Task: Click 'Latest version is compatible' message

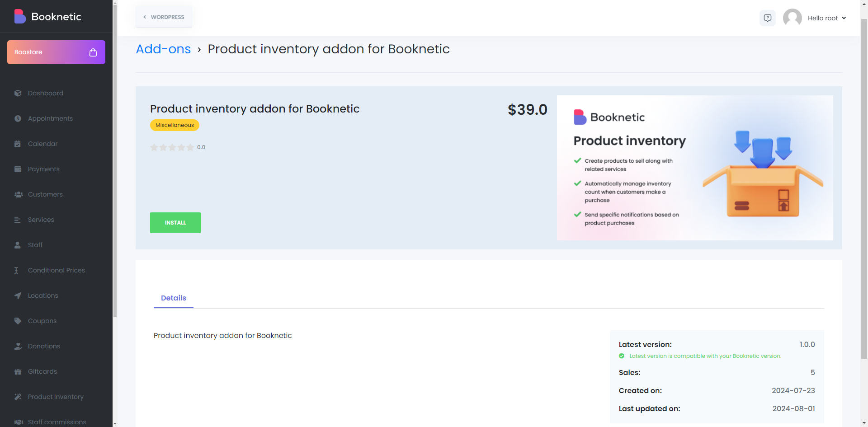Action: point(705,356)
